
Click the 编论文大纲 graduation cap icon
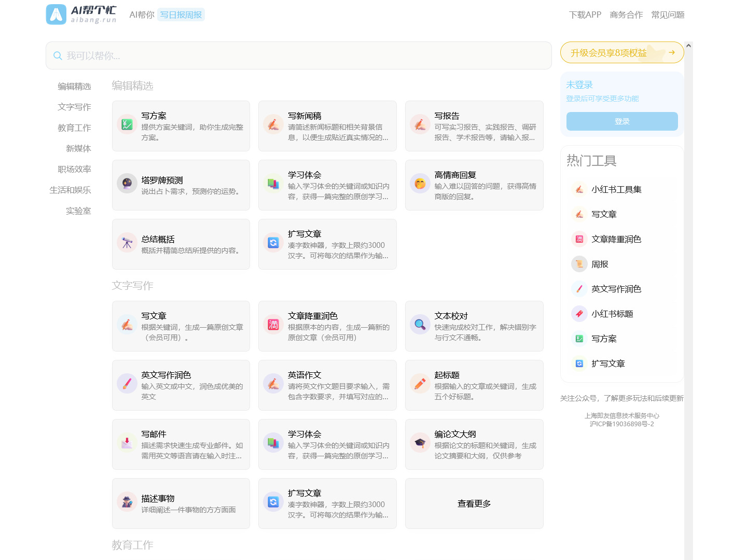point(420,443)
